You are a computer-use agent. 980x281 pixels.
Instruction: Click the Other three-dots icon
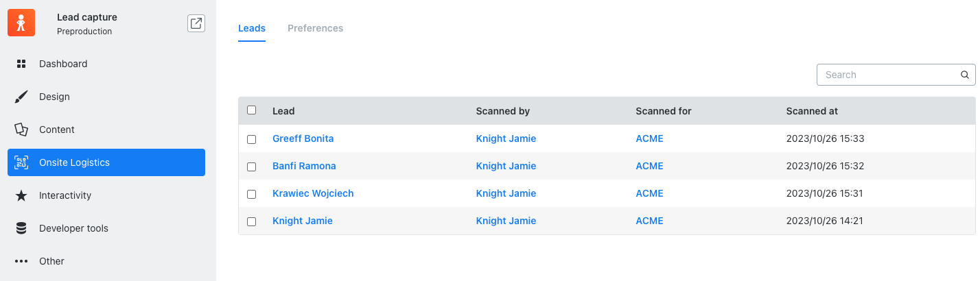click(21, 261)
